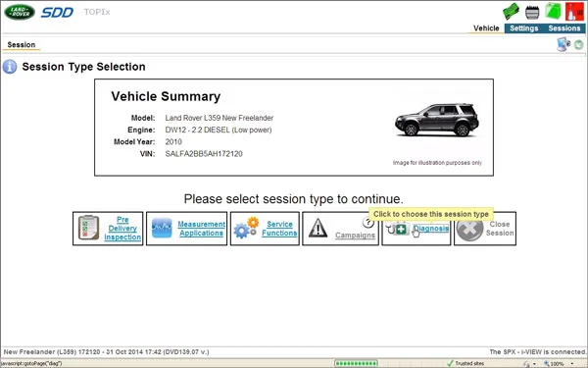This screenshot has width=588, height=368.
Task: Click the Service Functions gears icon
Action: pyautogui.click(x=246, y=228)
